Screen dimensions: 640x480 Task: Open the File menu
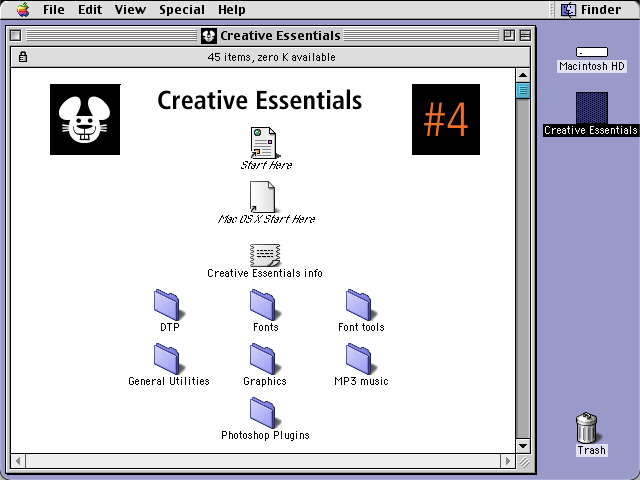[x=53, y=9]
